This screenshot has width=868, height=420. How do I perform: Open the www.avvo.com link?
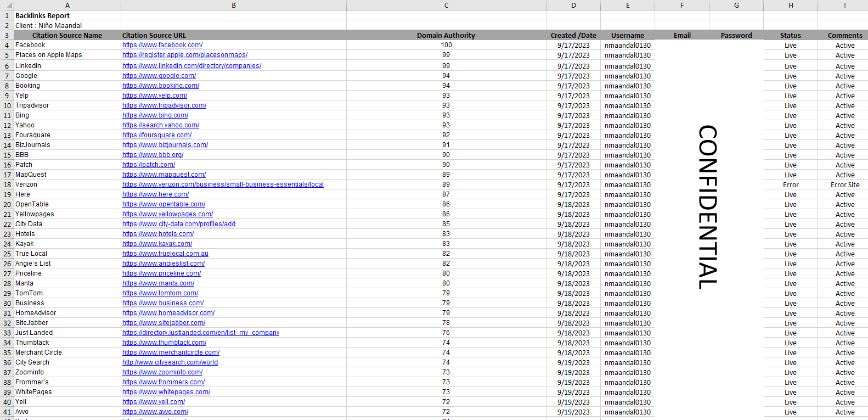(155, 412)
